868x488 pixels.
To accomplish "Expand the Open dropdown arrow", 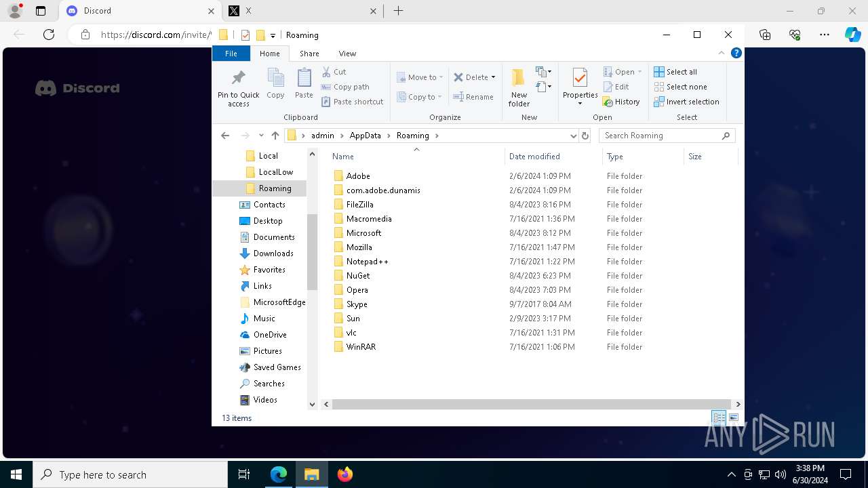I will tap(639, 72).
